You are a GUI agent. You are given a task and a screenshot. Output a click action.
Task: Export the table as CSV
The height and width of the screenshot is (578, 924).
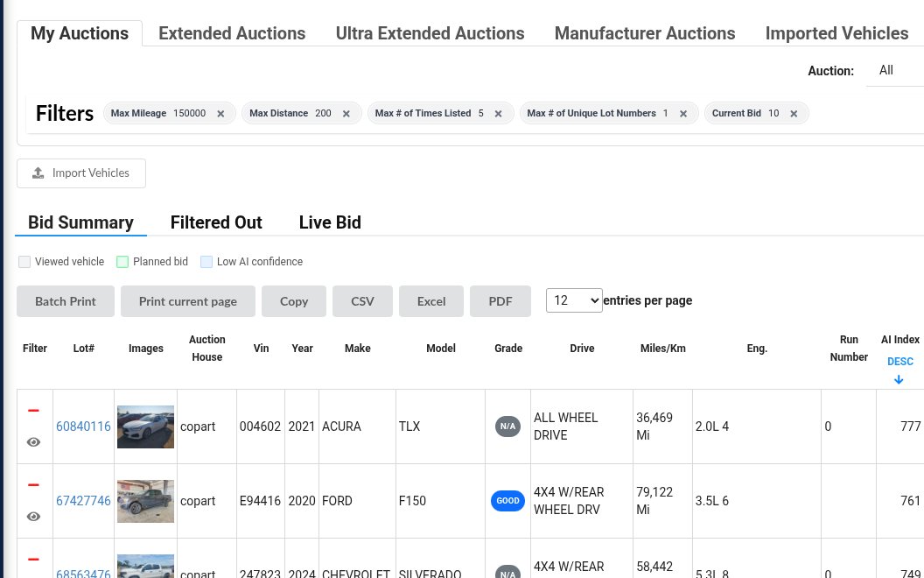point(362,301)
